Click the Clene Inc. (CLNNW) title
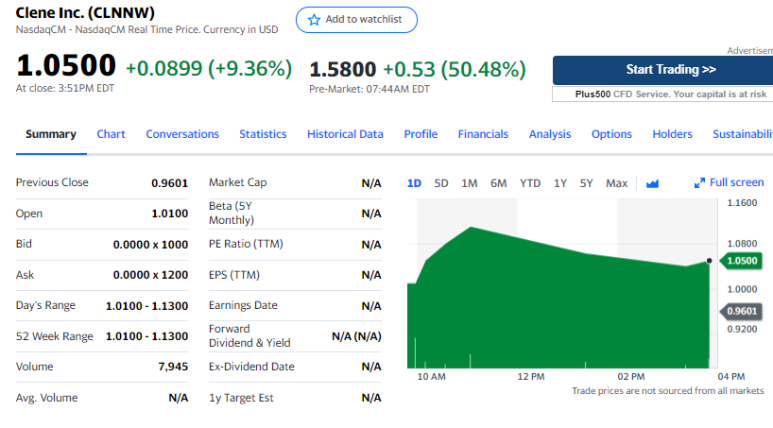 point(85,12)
